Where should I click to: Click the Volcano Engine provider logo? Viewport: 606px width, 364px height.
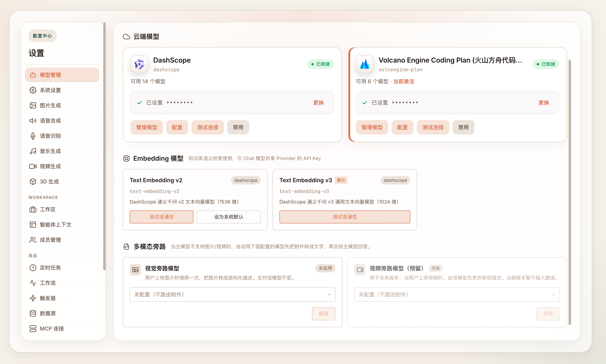pyautogui.click(x=365, y=64)
